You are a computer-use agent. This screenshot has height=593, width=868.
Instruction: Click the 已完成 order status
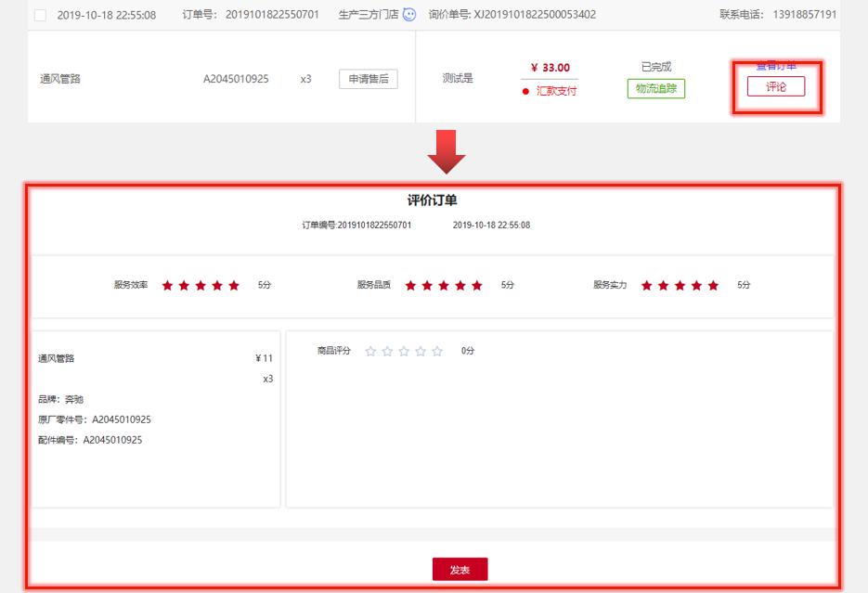656,67
